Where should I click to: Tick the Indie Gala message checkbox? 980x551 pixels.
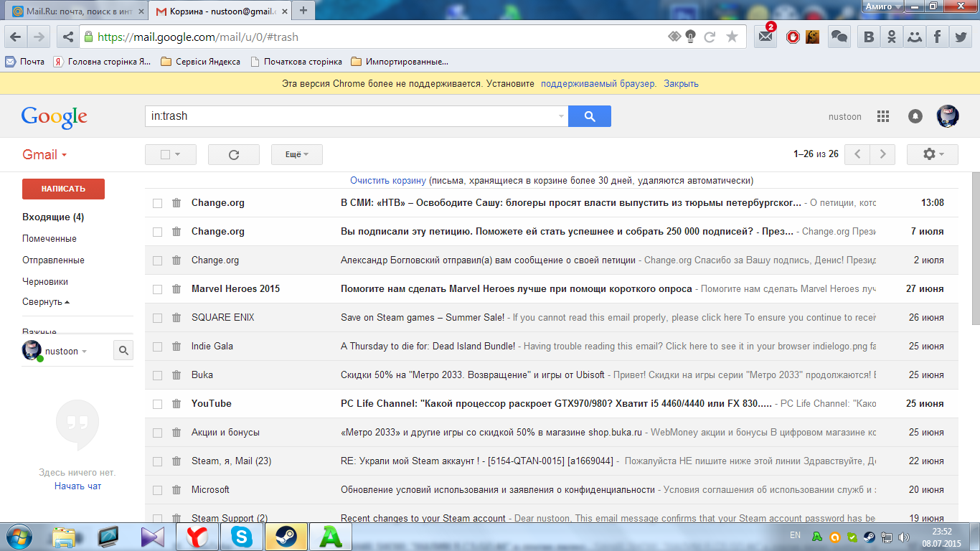(x=157, y=347)
